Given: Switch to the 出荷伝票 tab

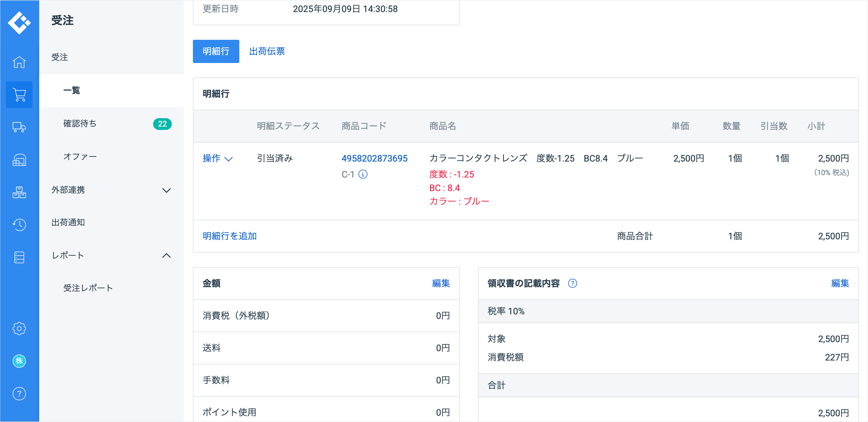Looking at the screenshot, I should (x=267, y=51).
